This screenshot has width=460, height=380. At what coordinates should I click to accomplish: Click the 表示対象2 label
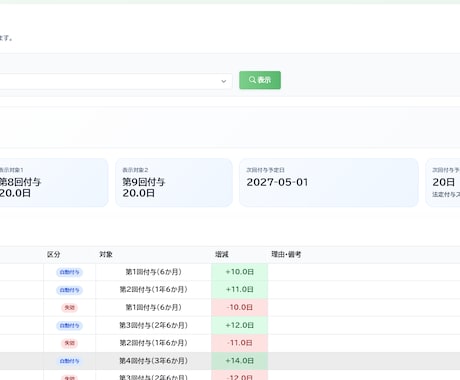coord(135,170)
